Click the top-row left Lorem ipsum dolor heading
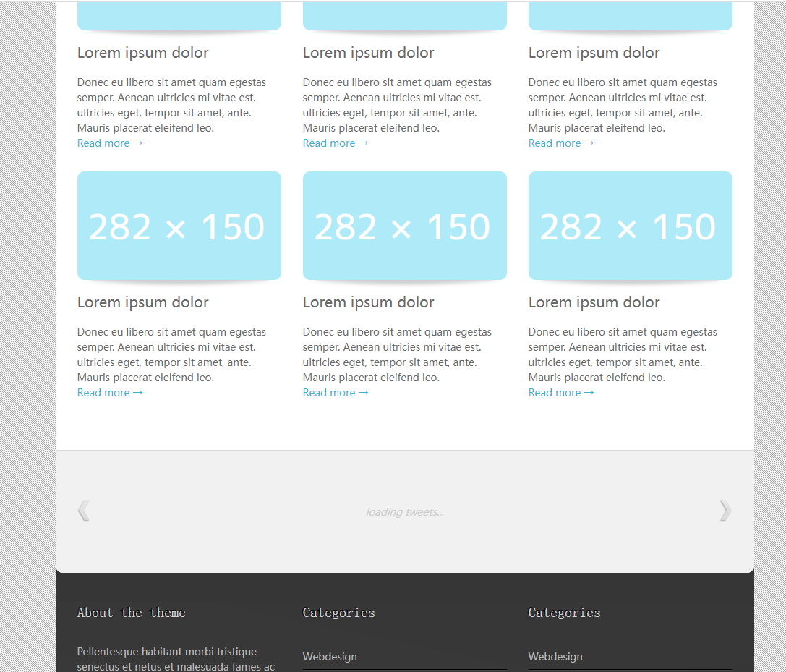The height and width of the screenshot is (672, 786). [x=143, y=53]
